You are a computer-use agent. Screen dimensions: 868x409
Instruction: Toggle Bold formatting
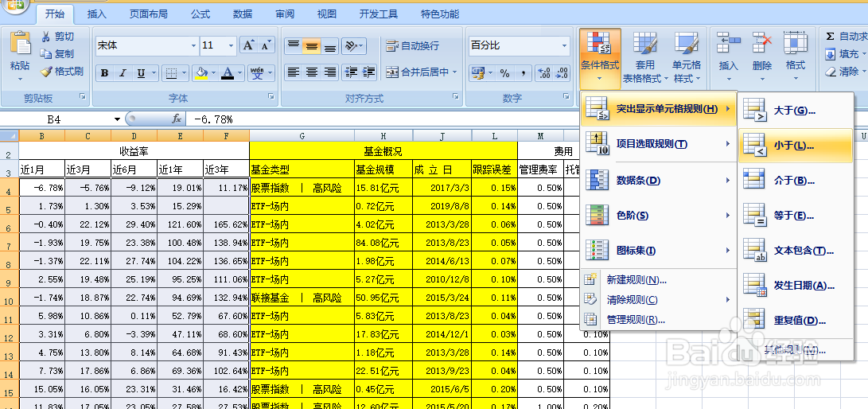[x=105, y=72]
